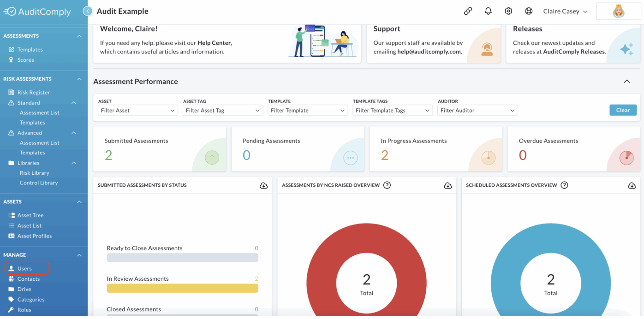The image size is (644, 319).
Task: Select Risk Register in sidebar
Action: pos(33,92)
